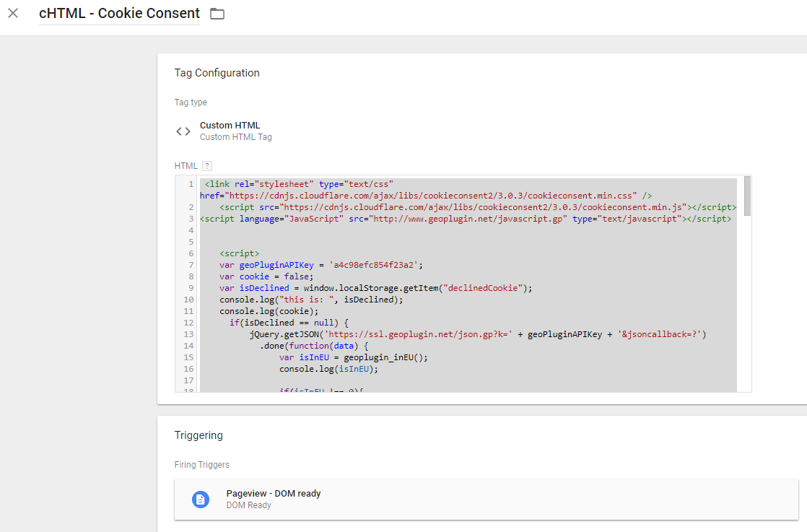Click the Tag Configuration section heading
The image size is (807, 532).
(217, 73)
